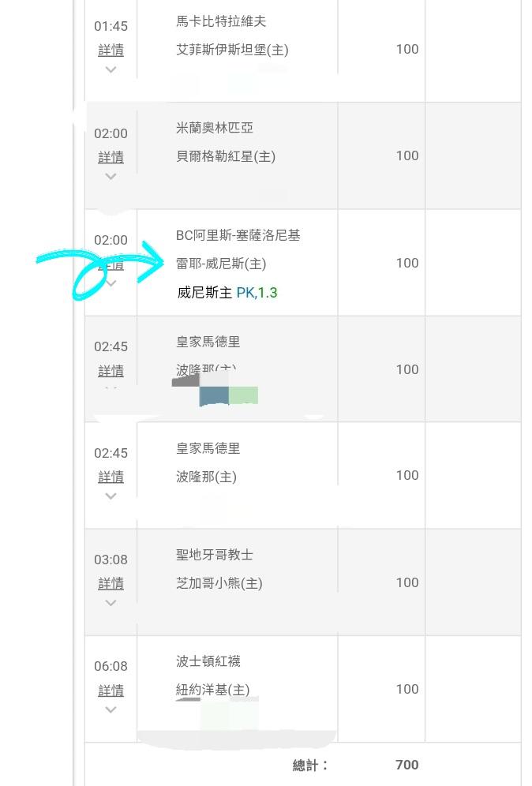The width and height of the screenshot is (532, 786).
Task: Click the 雷耶-威尼斯(主) team name
Action: pyautogui.click(x=221, y=264)
